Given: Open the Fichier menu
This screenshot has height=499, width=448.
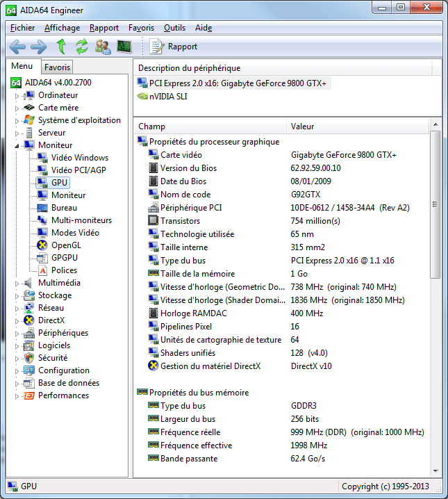Looking at the screenshot, I should pyautogui.click(x=22, y=28).
